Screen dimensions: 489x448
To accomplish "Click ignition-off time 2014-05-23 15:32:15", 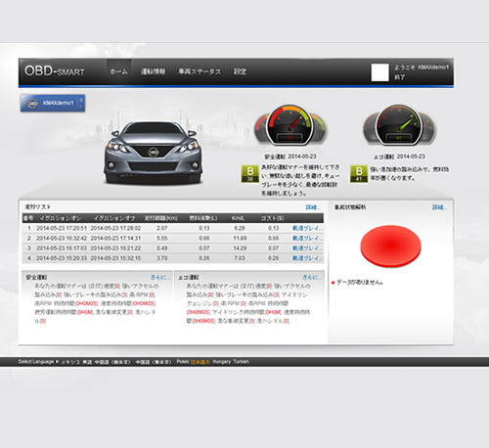I will tap(115, 258).
